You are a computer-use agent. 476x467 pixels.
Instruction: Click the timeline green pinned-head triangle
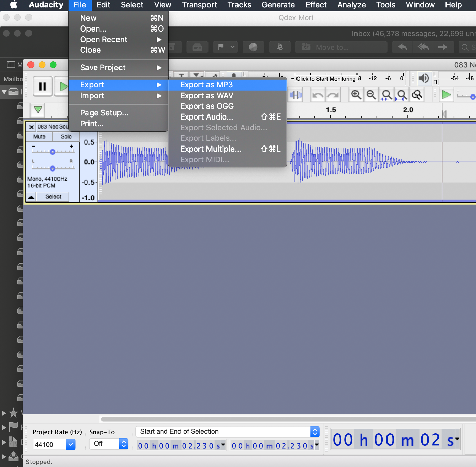click(38, 109)
